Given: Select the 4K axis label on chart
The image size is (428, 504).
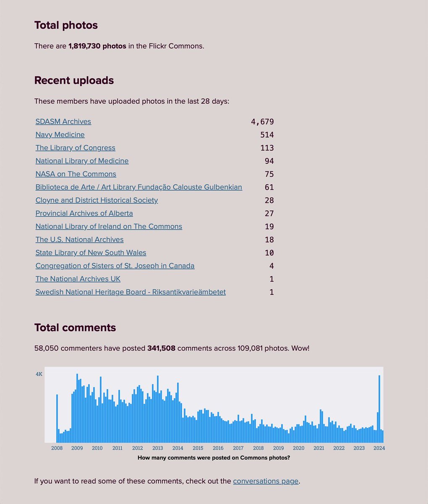Looking at the screenshot, I should (x=39, y=374).
